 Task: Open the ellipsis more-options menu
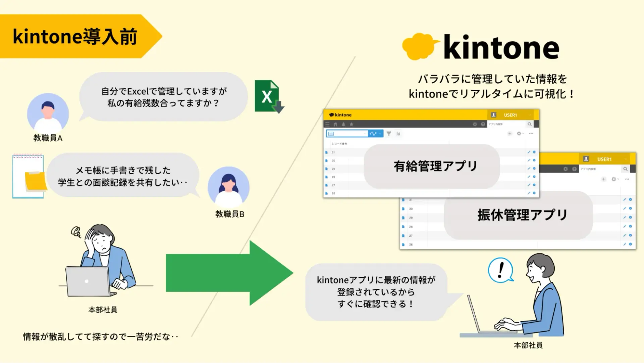(x=531, y=134)
